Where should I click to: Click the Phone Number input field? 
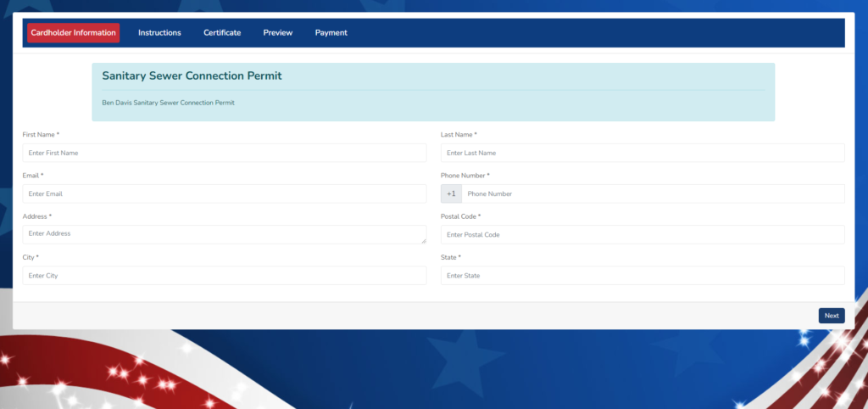pyautogui.click(x=654, y=194)
